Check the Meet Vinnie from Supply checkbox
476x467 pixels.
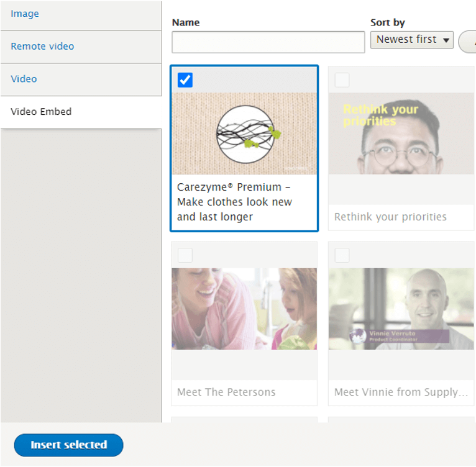(342, 255)
